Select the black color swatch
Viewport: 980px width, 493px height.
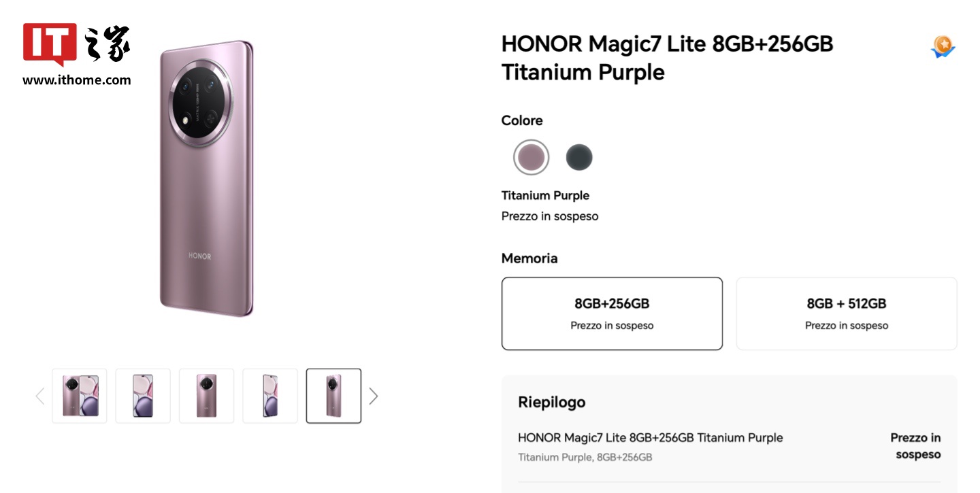click(579, 158)
